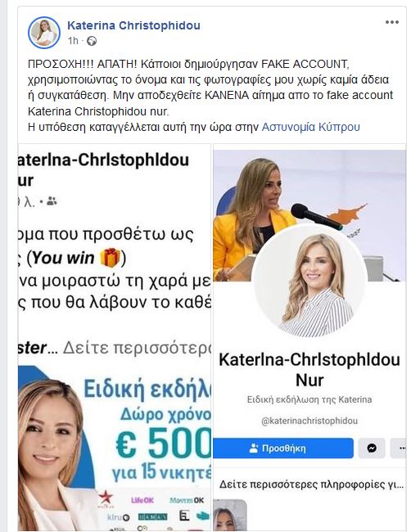Open the post options three-dots menu

coord(391,22)
